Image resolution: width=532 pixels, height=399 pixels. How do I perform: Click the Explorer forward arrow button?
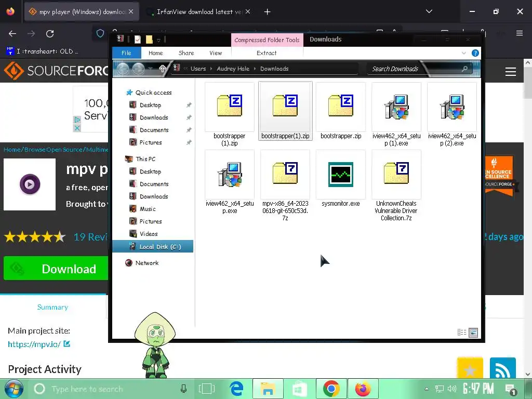coord(138,69)
